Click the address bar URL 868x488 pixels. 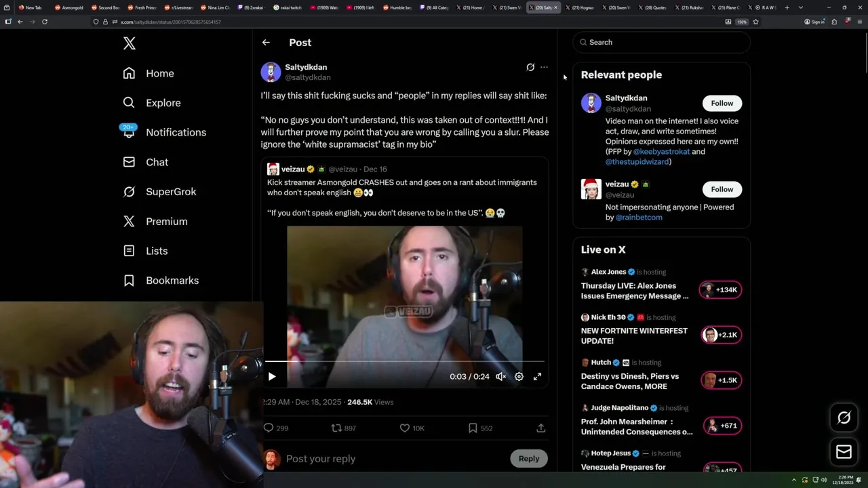tap(170, 22)
